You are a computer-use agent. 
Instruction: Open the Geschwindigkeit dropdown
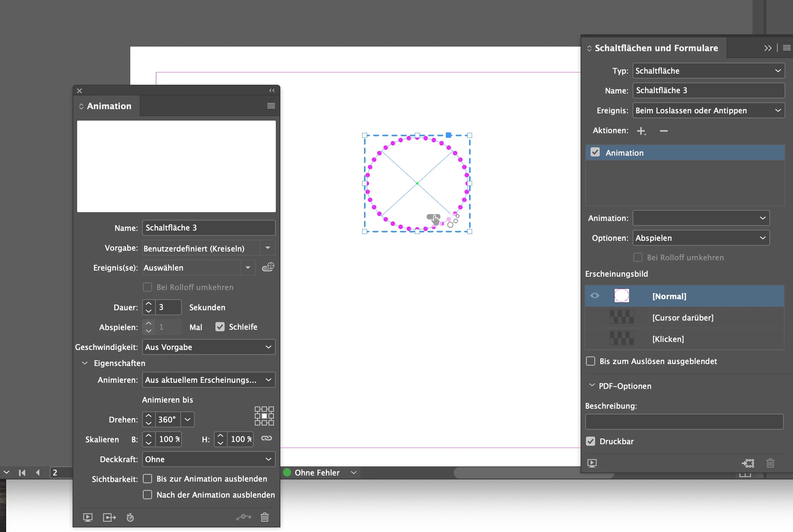209,347
